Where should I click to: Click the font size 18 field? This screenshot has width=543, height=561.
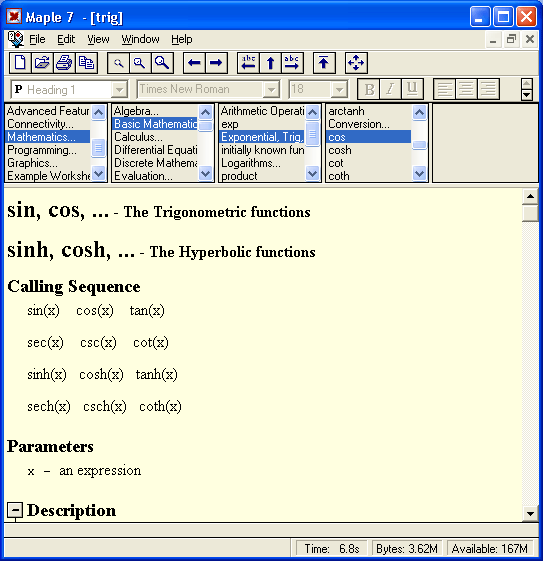pyautogui.click(x=310, y=89)
